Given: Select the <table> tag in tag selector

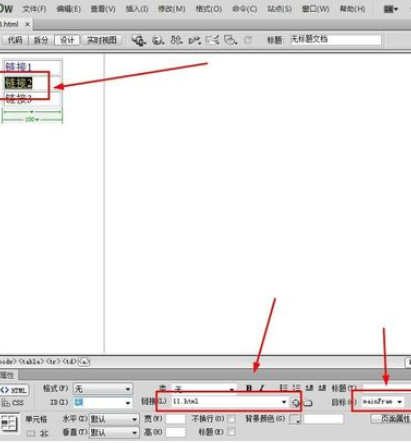Looking at the screenshot, I should [32, 361].
